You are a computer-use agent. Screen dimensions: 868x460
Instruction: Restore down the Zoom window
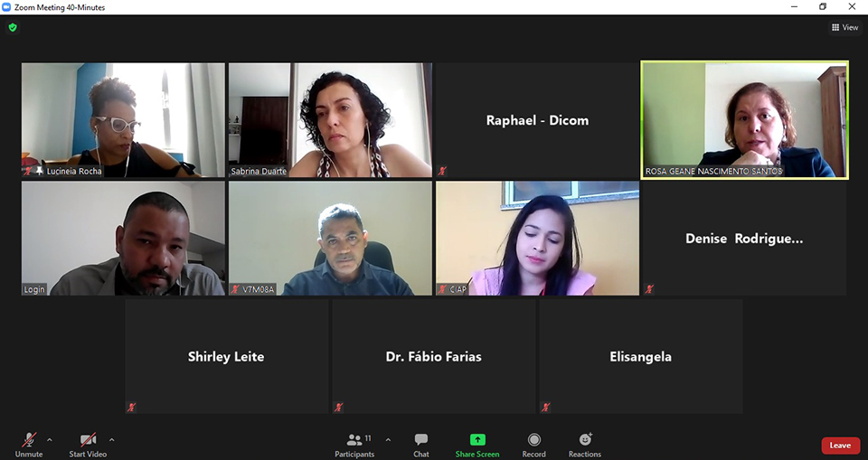tap(823, 7)
